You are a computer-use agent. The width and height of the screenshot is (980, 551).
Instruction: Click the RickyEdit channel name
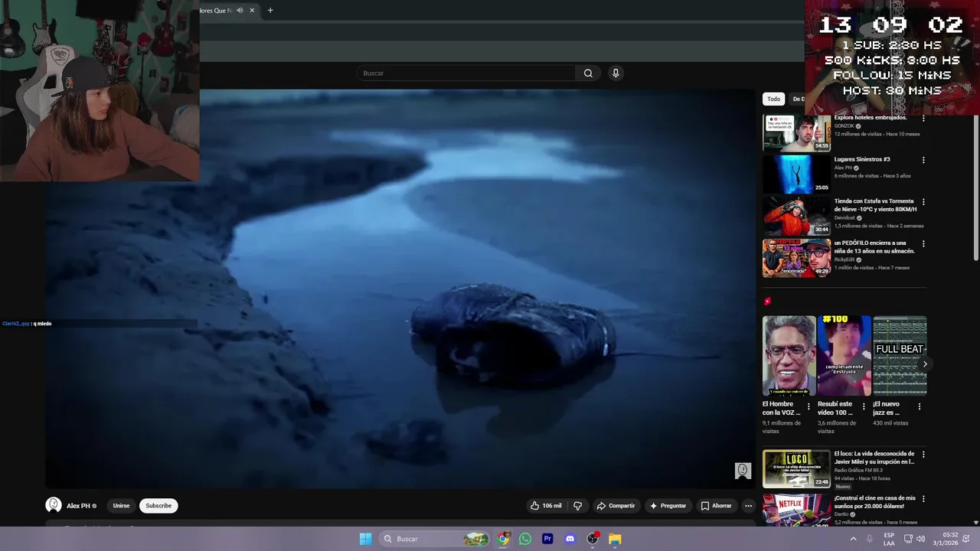coord(844,259)
